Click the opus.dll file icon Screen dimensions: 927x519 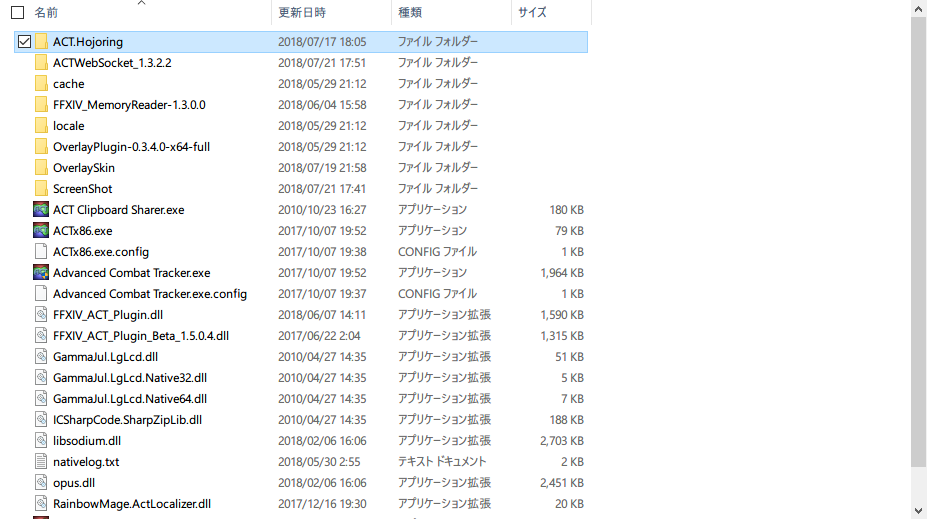click(41, 482)
